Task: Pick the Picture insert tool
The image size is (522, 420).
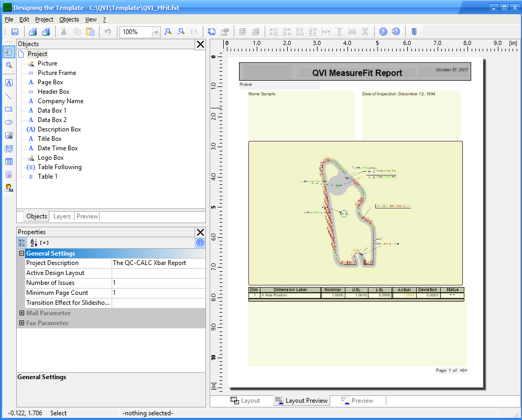Action: (9, 136)
